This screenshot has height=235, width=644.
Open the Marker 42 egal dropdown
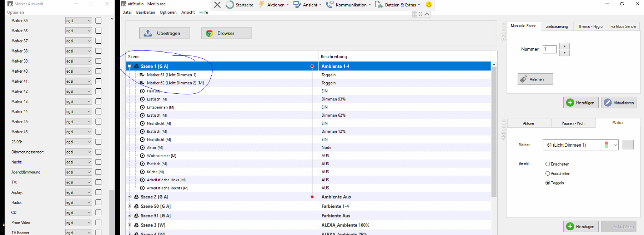point(79,92)
